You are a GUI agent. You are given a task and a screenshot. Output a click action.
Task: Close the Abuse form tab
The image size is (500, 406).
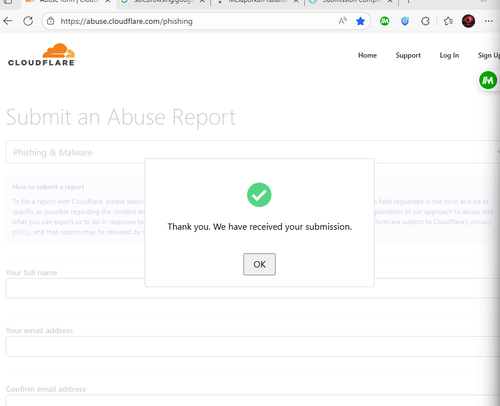(108, 2)
